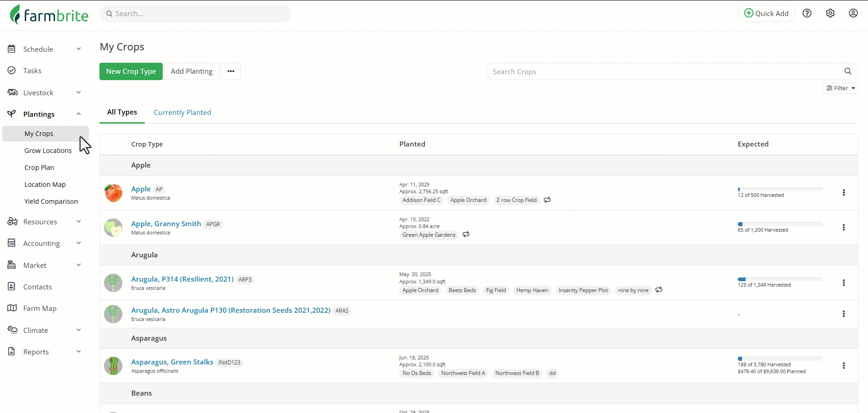Click the Accounting calculator icon
The width and height of the screenshot is (868, 413).
coord(12,243)
